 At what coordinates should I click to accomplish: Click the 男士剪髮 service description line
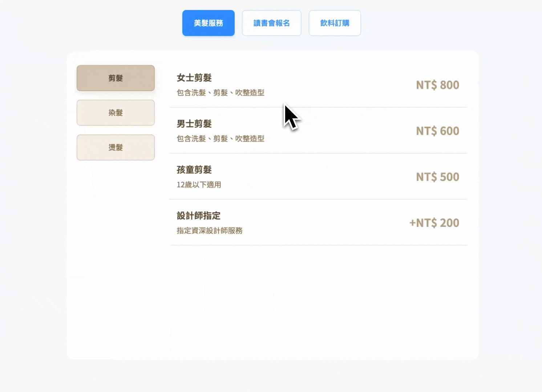point(220,139)
